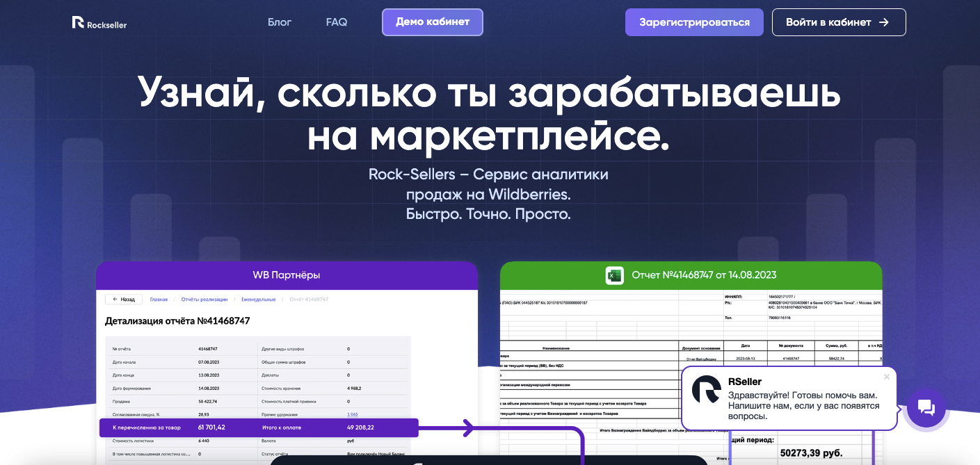This screenshot has width=980, height=465.
Task: Go to the FAQ page
Action: (x=337, y=22)
